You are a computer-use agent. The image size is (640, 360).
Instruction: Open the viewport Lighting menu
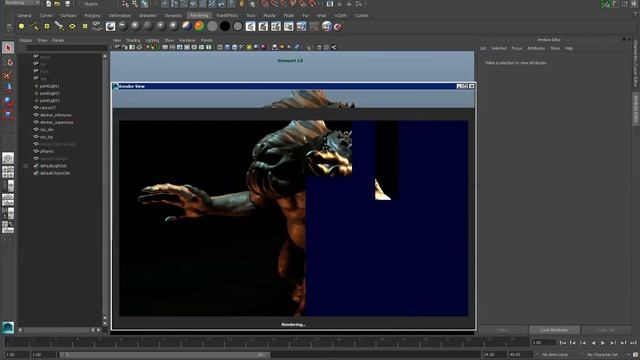tap(152, 40)
